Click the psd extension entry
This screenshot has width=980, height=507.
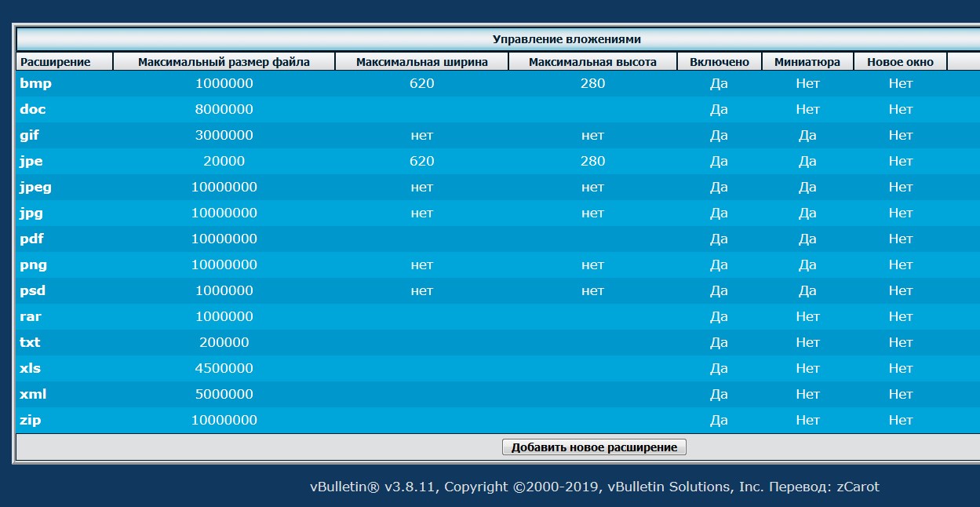33,290
